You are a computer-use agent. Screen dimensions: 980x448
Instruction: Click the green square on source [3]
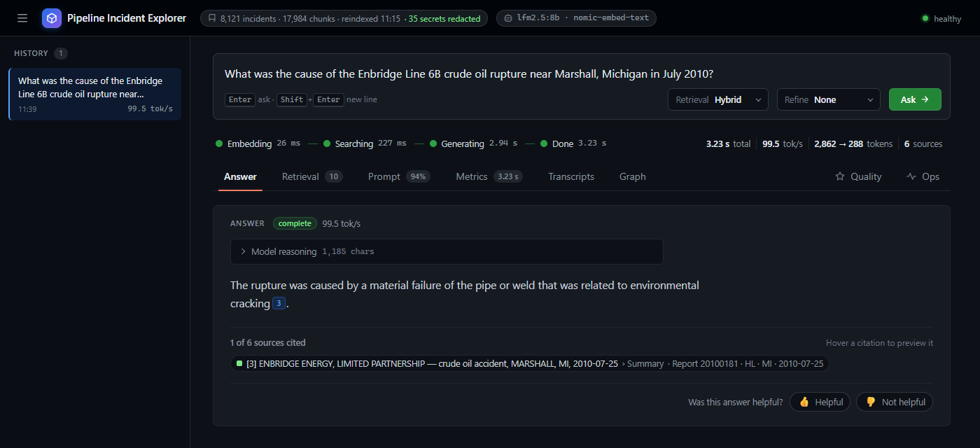coord(239,363)
